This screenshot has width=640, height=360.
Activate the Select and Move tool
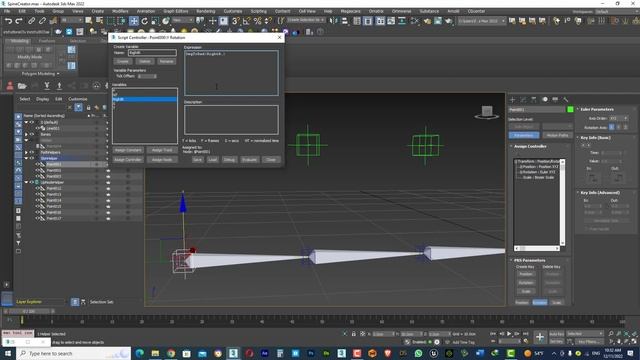point(133,21)
